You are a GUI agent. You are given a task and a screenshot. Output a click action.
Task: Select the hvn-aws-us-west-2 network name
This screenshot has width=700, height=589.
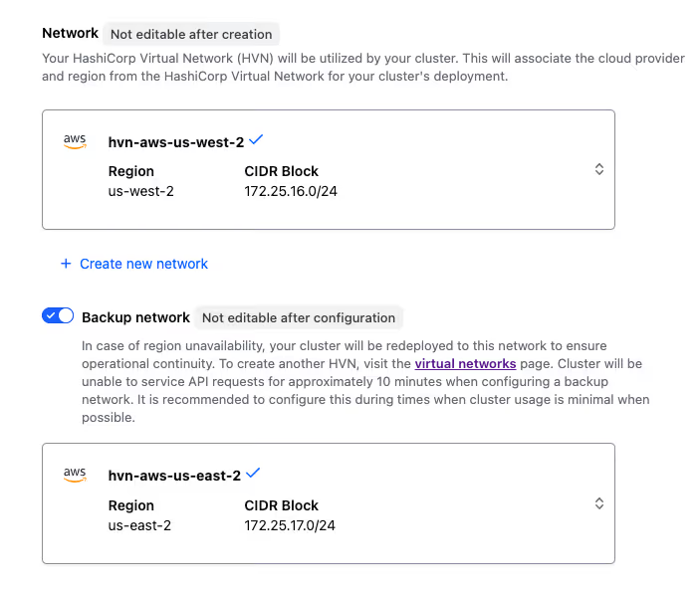pyautogui.click(x=175, y=142)
